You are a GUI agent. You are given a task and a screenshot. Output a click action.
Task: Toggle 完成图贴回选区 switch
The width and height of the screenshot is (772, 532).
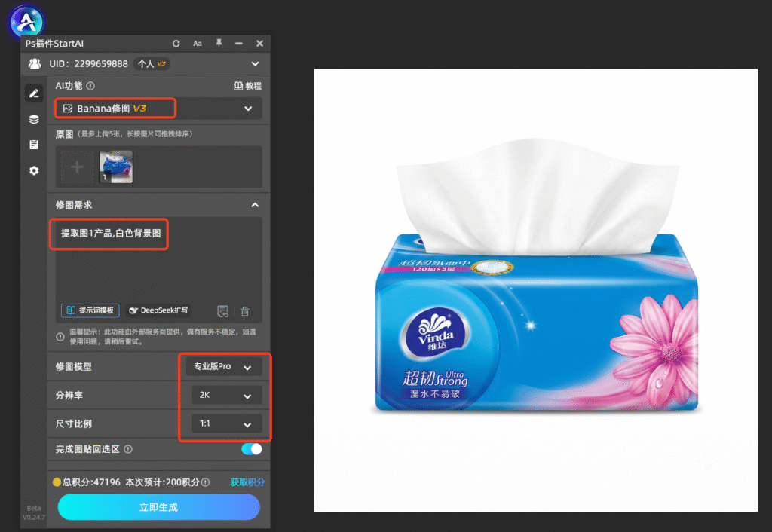pos(252,449)
